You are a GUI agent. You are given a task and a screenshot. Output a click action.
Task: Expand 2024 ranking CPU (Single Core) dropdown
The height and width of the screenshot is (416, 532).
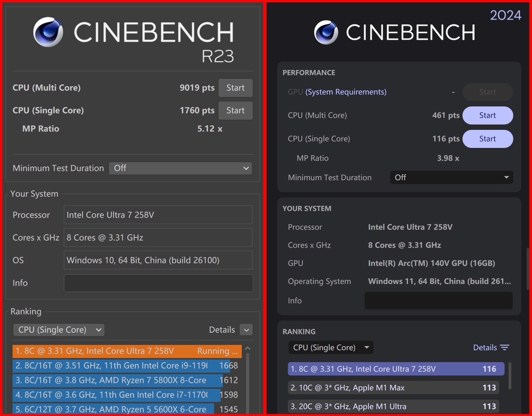[x=330, y=348]
